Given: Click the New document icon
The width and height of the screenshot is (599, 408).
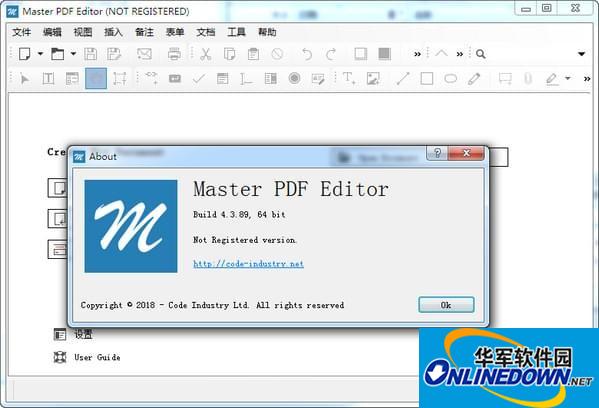Looking at the screenshot, I should click(24, 54).
